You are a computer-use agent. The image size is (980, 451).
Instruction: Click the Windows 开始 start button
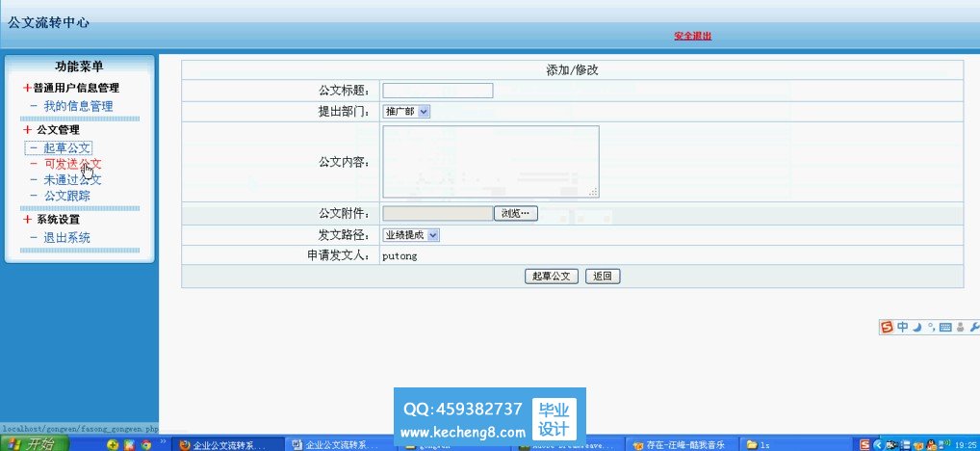pos(35,445)
